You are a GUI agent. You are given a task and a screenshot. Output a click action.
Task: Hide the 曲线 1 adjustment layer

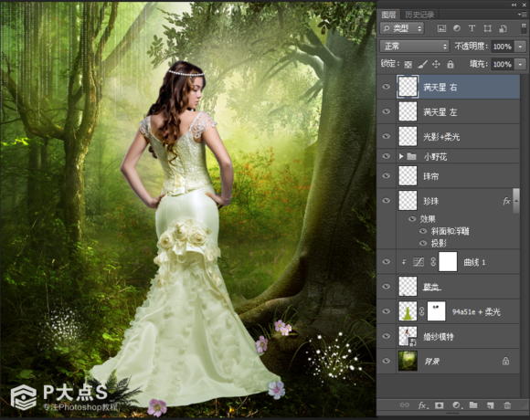tap(386, 262)
